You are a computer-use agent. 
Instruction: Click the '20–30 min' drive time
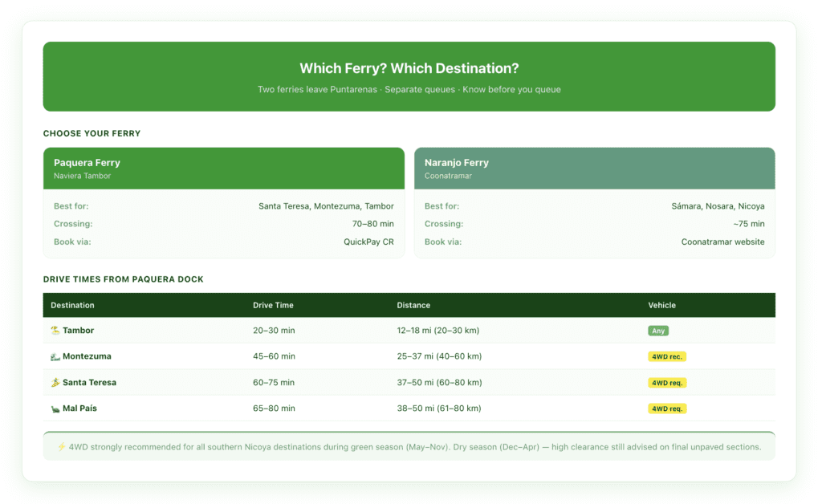click(x=275, y=330)
